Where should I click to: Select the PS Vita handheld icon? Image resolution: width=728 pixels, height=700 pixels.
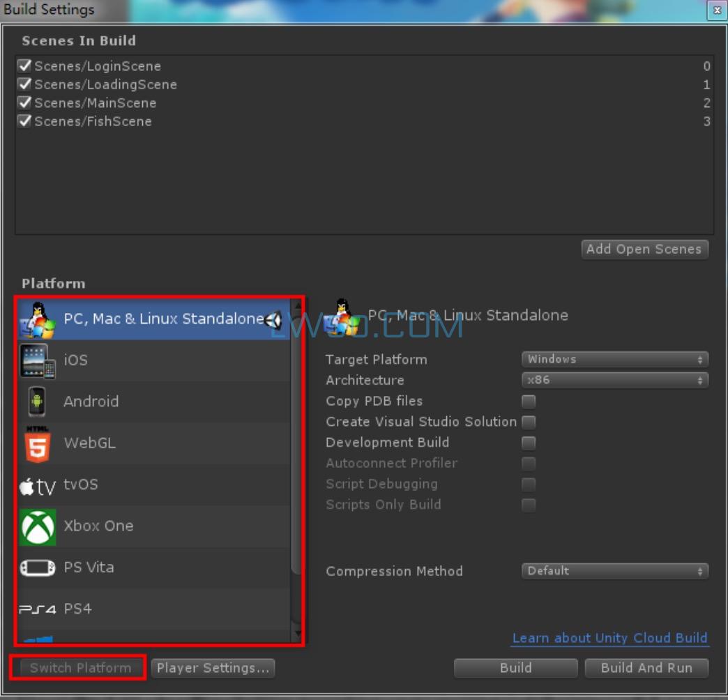(38, 568)
